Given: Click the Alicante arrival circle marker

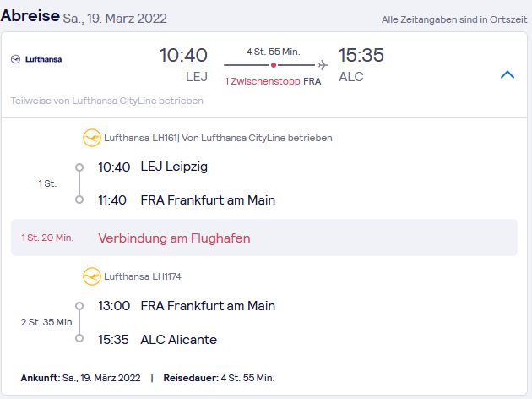Looking at the screenshot, I should coord(79,338).
